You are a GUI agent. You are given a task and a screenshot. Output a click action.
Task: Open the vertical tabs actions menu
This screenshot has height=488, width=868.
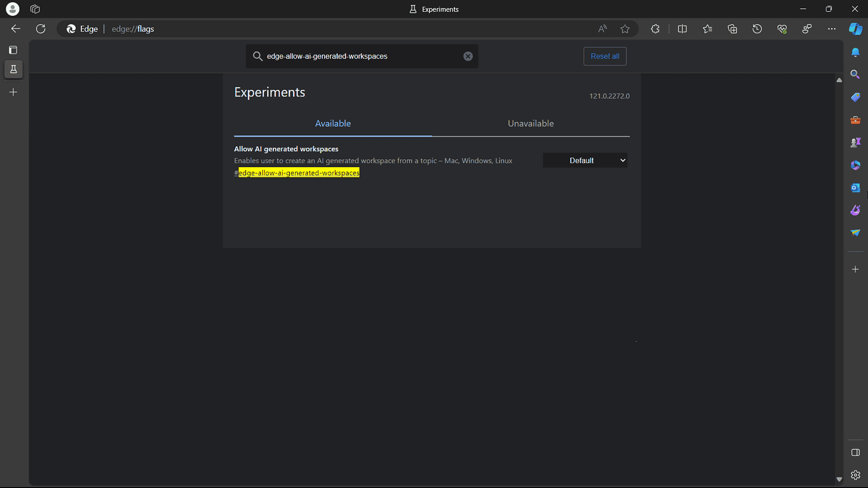pyautogui.click(x=13, y=50)
